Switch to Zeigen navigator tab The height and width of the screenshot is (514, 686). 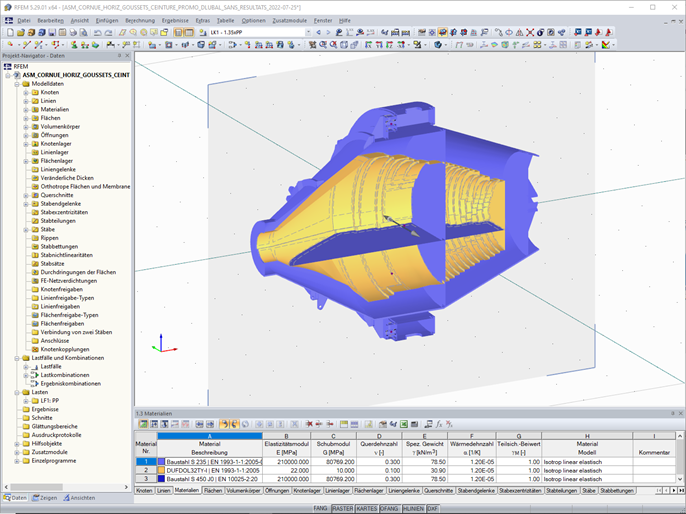click(x=45, y=498)
